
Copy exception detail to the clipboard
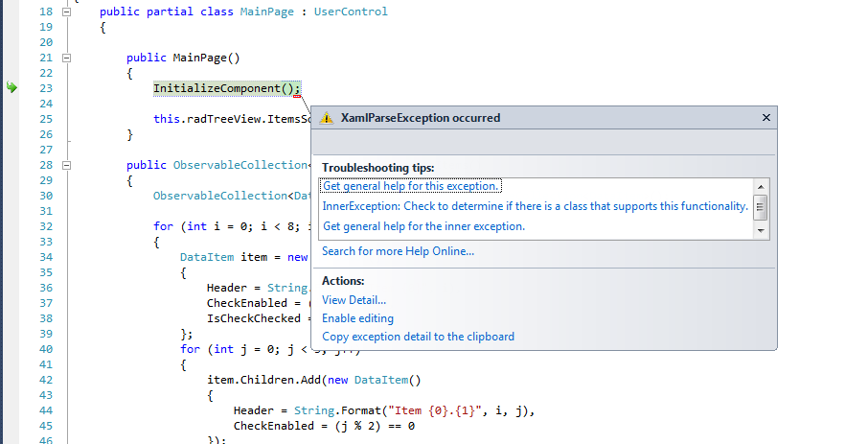[418, 337]
